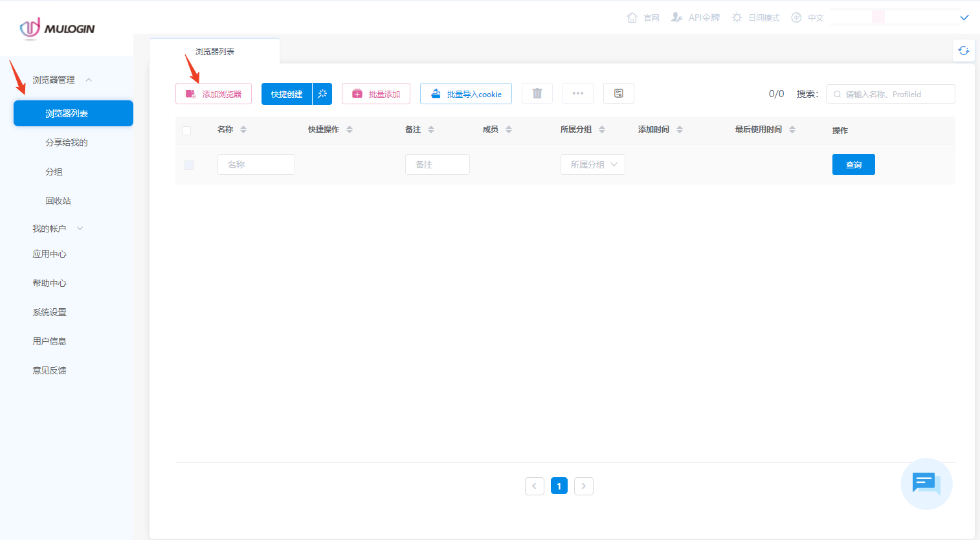The image size is (980, 540).
Task: Go to 官网 home website
Action: (x=643, y=17)
